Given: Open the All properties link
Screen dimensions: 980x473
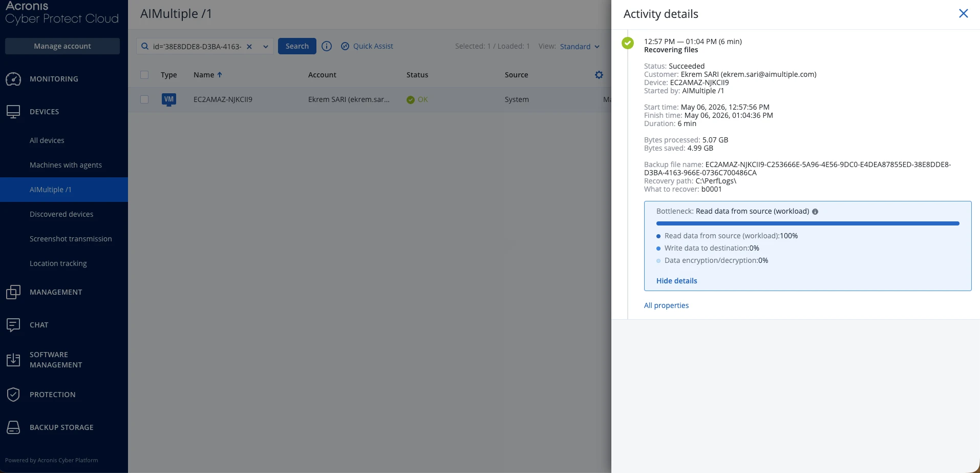Looking at the screenshot, I should (666, 305).
